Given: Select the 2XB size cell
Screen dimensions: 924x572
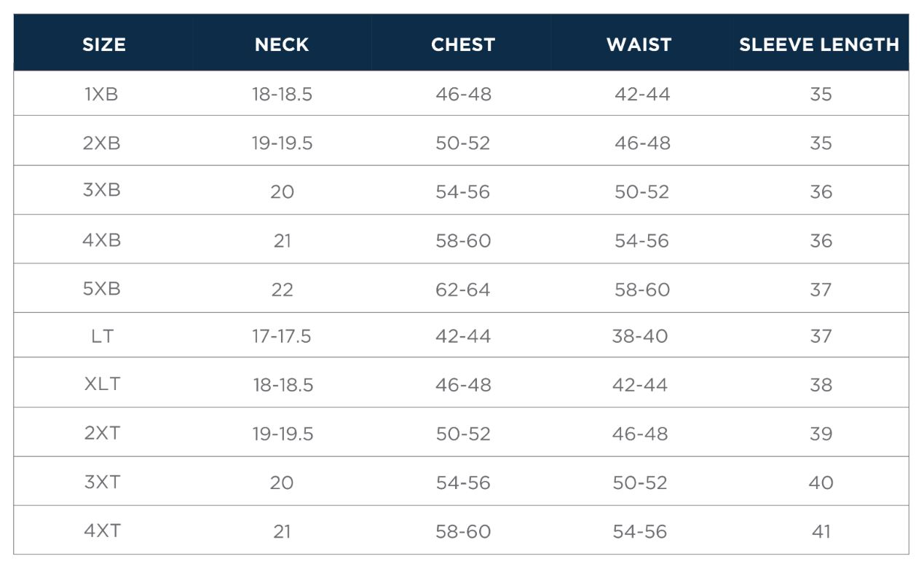Looking at the screenshot, I should (101, 143).
